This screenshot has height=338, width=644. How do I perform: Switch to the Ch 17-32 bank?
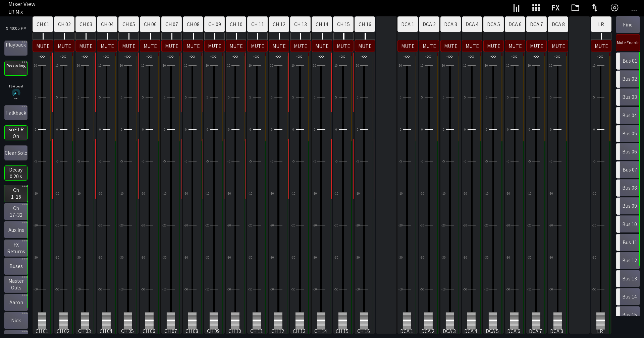15,211
